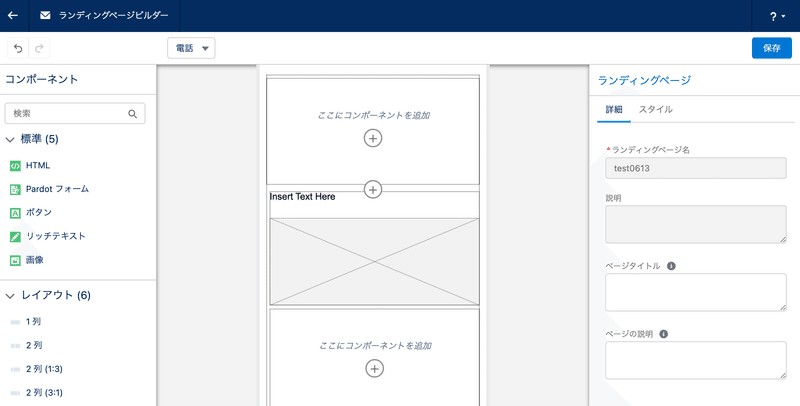Click the Pardot フォーム label
Screen dimensions: 800x406
57,189
